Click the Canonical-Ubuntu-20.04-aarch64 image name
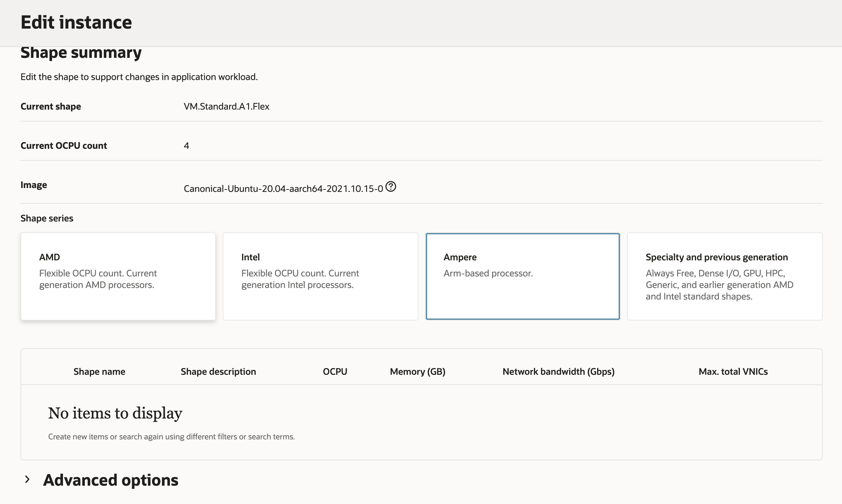 click(283, 188)
